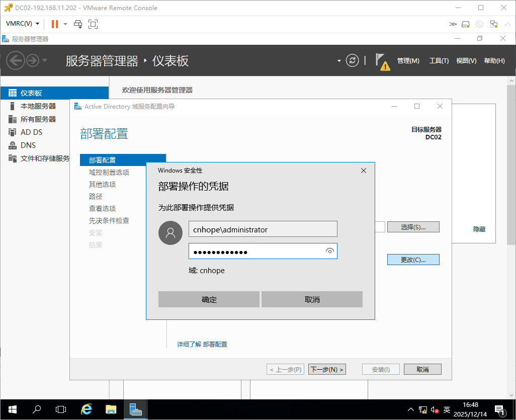The height and width of the screenshot is (420, 516).
Task: Click the VMRC hard disk device icon
Action: (466, 24)
